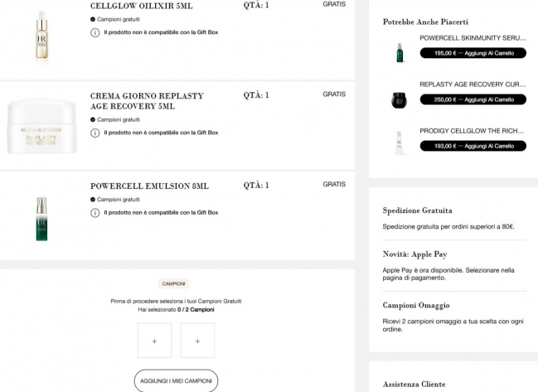Click the first empty sample plus slot
Screen dimensions: 538x392
[154, 341]
